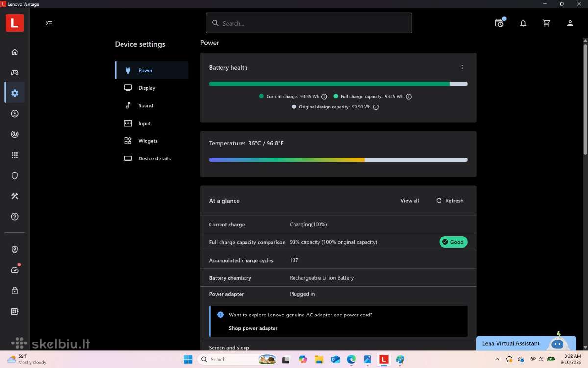Select Device details in Device settings
This screenshot has width=588, height=368.
coord(152,158)
